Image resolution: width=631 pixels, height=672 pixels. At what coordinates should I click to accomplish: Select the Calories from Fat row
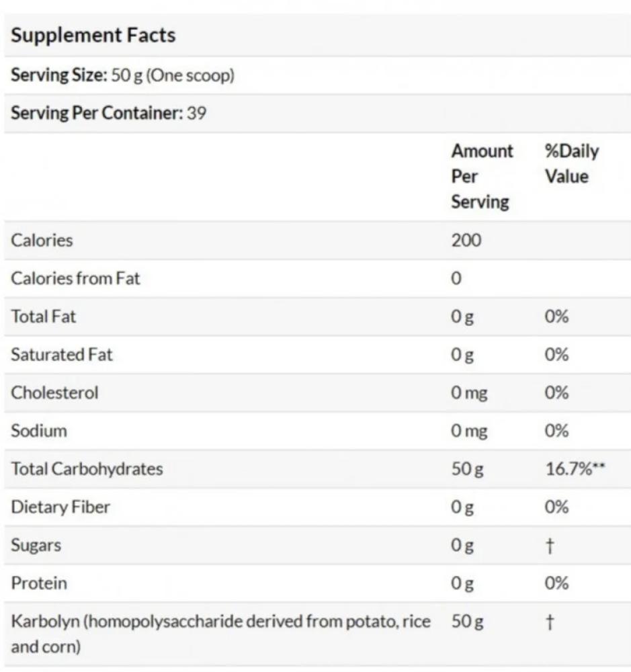(x=317, y=279)
